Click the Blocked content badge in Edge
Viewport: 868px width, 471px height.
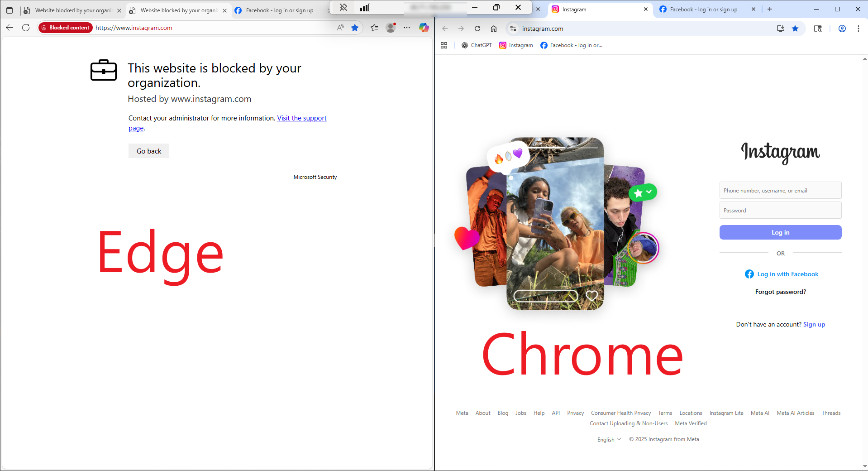pyautogui.click(x=66, y=28)
